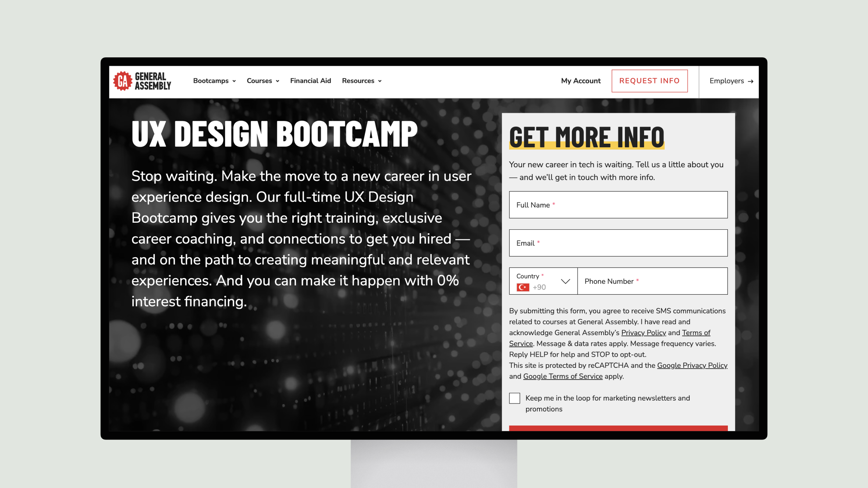Click the Phone Number input field
Image resolution: width=868 pixels, height=488 pixels.
(652, 281)
